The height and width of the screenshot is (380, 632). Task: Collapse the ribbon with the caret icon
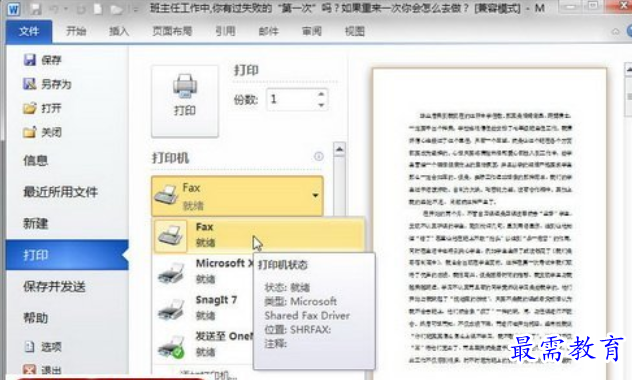click(x=615, y=31)
